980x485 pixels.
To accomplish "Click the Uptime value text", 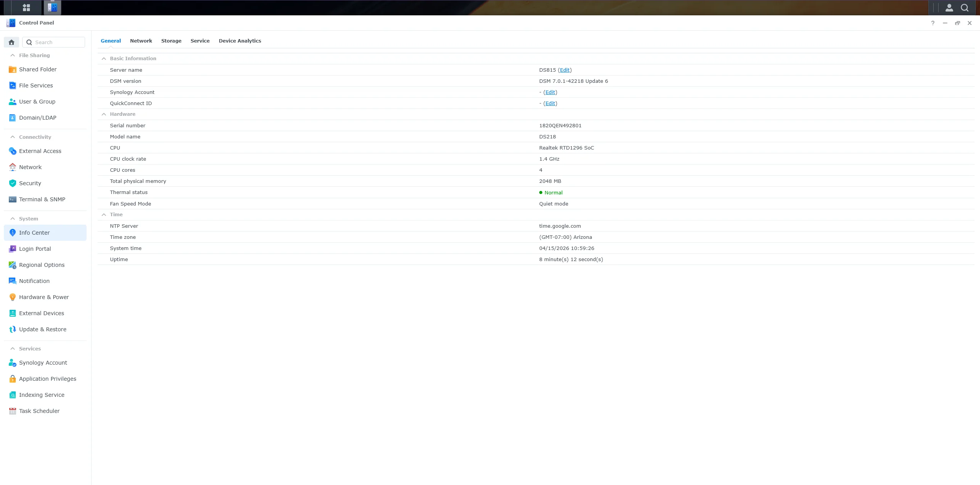I will [571, 259].
